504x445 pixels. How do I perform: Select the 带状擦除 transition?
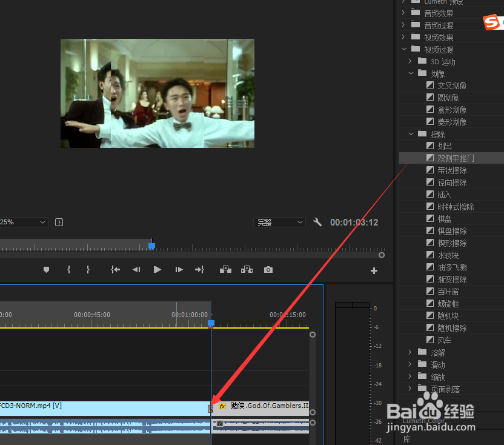click(452, 170)
